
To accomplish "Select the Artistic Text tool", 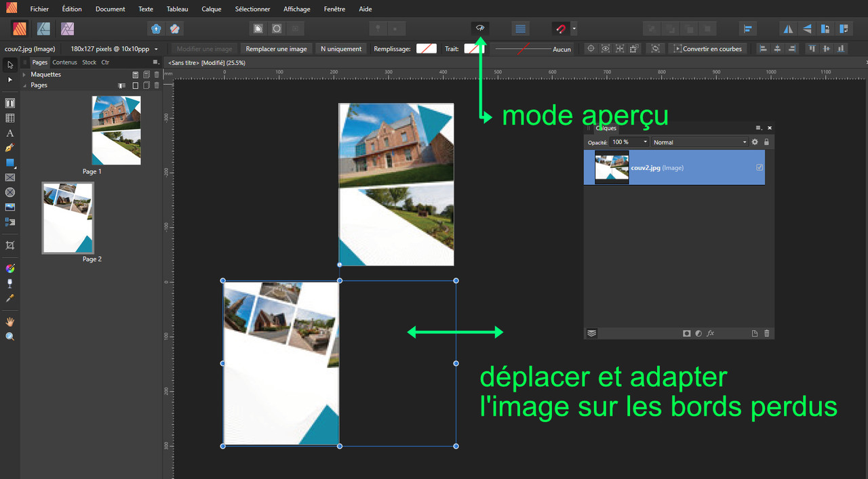I will [x=10, y=133].
